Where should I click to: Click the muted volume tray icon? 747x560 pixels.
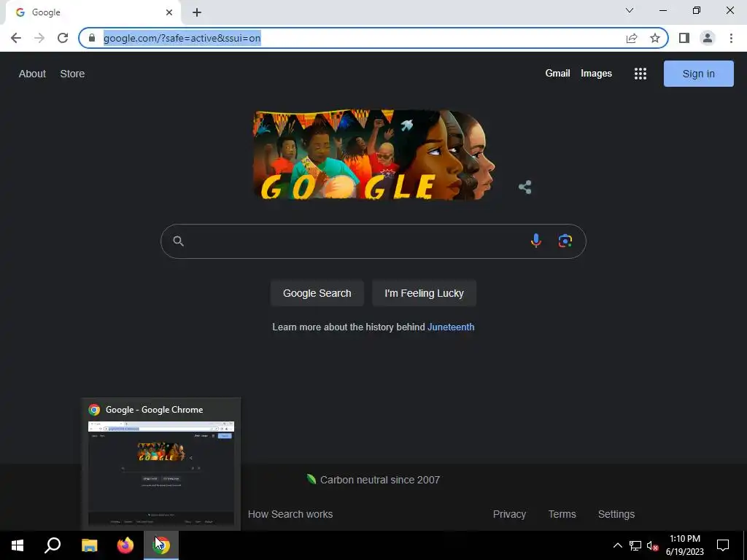(653, 545)
